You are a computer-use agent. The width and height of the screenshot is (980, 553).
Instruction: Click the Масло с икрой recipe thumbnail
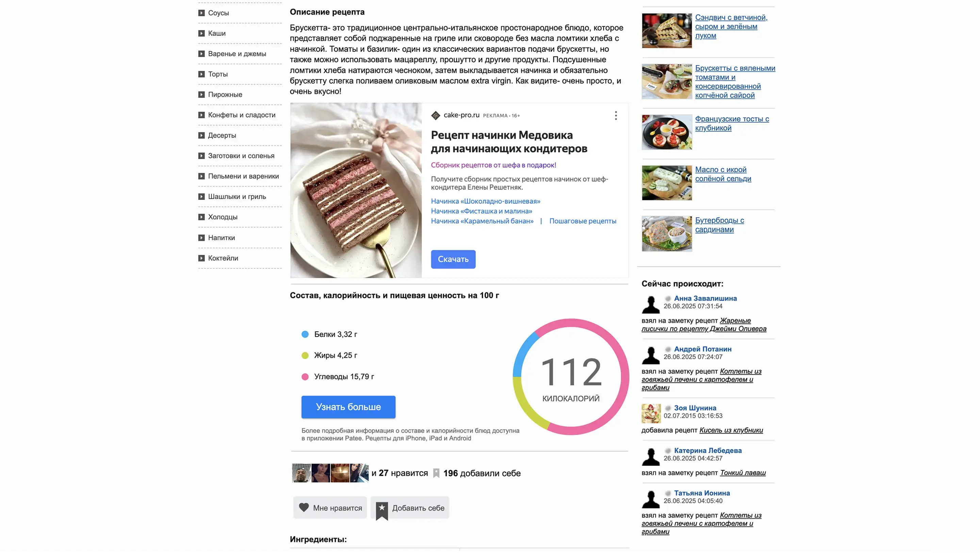(667, 183)
